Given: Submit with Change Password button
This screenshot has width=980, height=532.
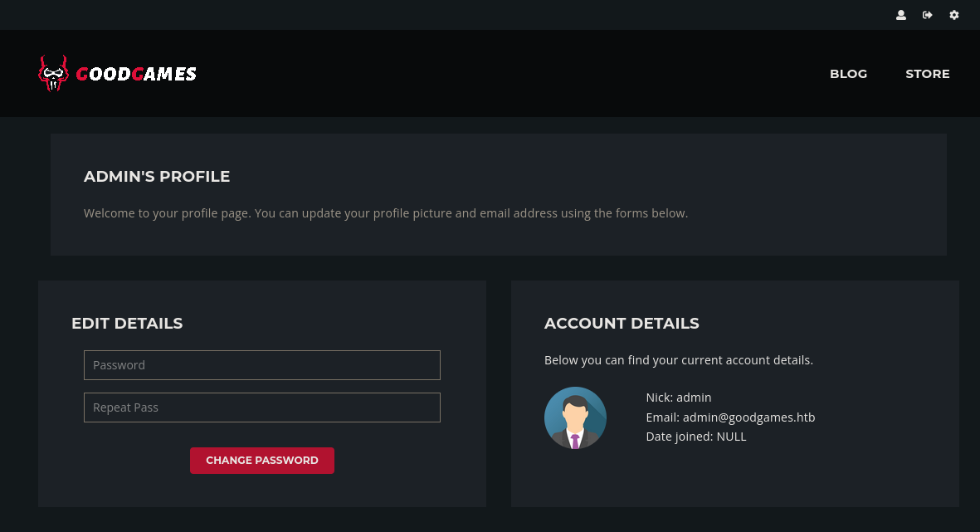Looking at the screenshot, I should [262, 461].
